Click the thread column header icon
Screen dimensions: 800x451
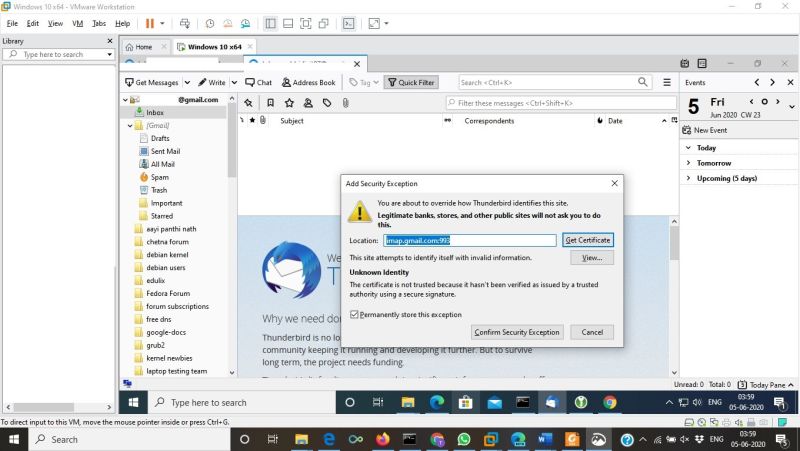(242, 121)
